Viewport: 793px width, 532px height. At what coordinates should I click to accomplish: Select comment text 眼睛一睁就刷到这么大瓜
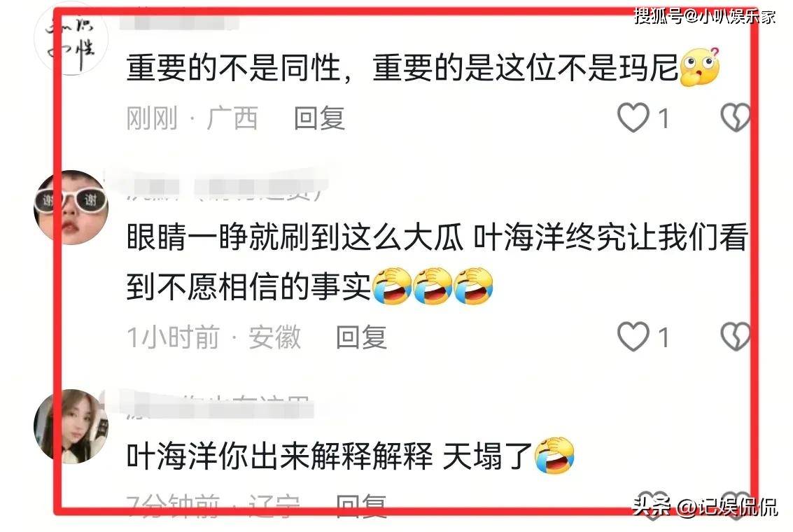(x=295, y=237)
